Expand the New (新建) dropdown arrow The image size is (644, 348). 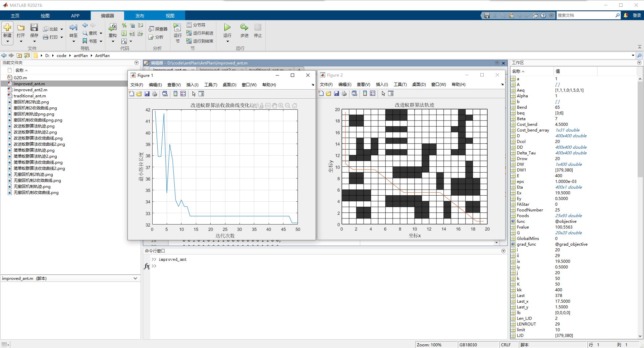[x=7, y=42]
